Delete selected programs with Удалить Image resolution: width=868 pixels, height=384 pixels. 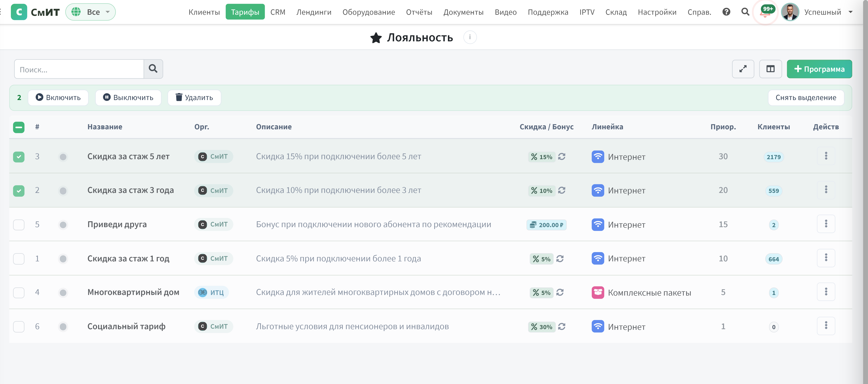pyautogui.click(x=194, y=98)
